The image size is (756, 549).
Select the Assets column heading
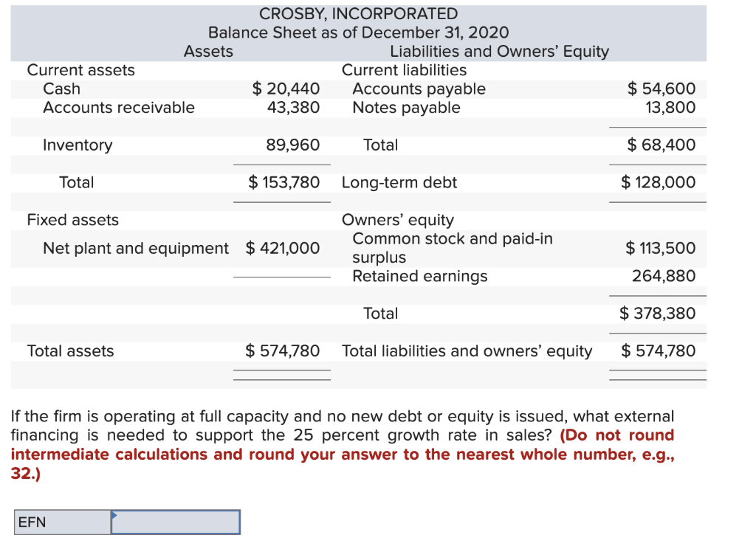[208, 51]
